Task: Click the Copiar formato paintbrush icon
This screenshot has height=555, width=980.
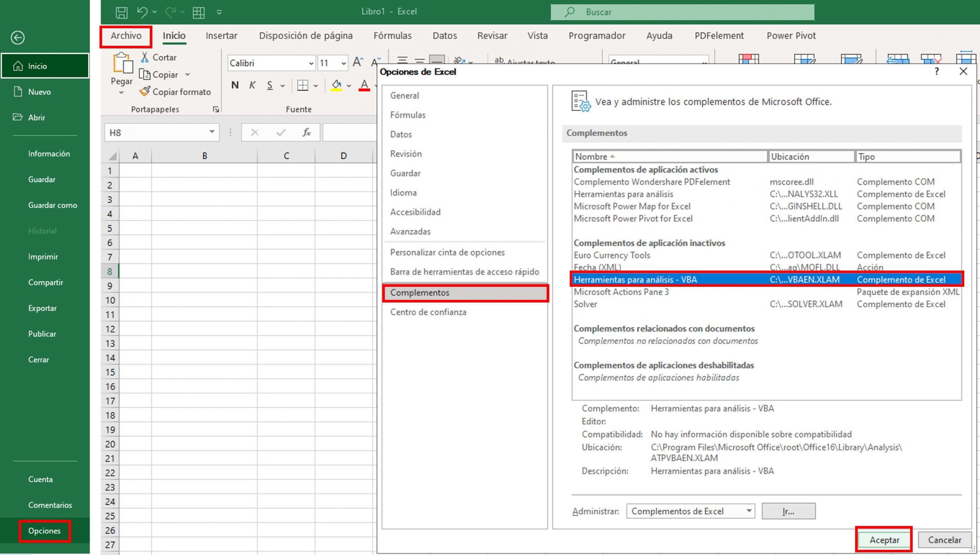Action: (x=145, y=92)
